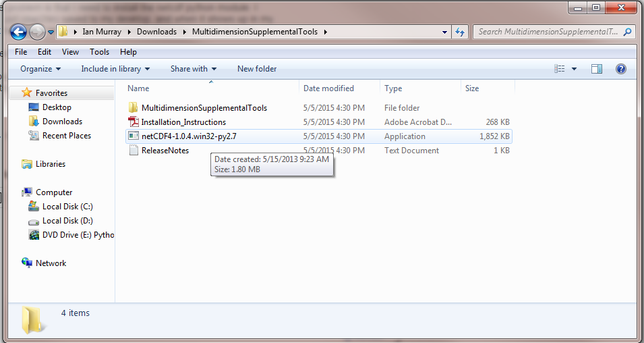The image size is (644, 343).
Task: Select 'Local Disk (D:)' in the sidebar
Action: pos(67,221)
